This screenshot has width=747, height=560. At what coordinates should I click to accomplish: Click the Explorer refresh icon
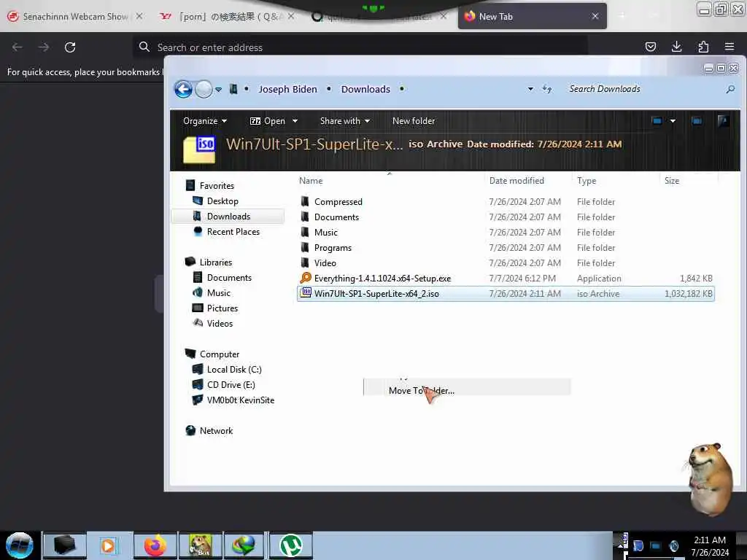547,89
